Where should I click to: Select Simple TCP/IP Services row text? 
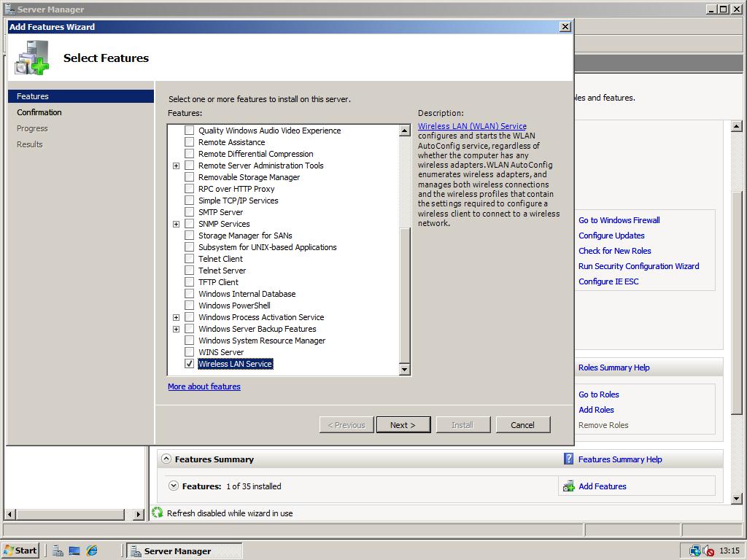(x=239, y=201)
